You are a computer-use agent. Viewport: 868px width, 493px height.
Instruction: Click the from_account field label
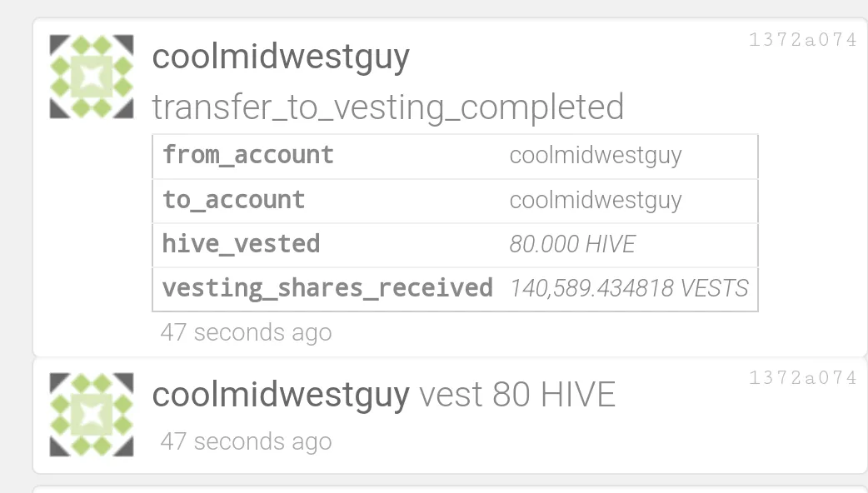(x=248, y=156)
